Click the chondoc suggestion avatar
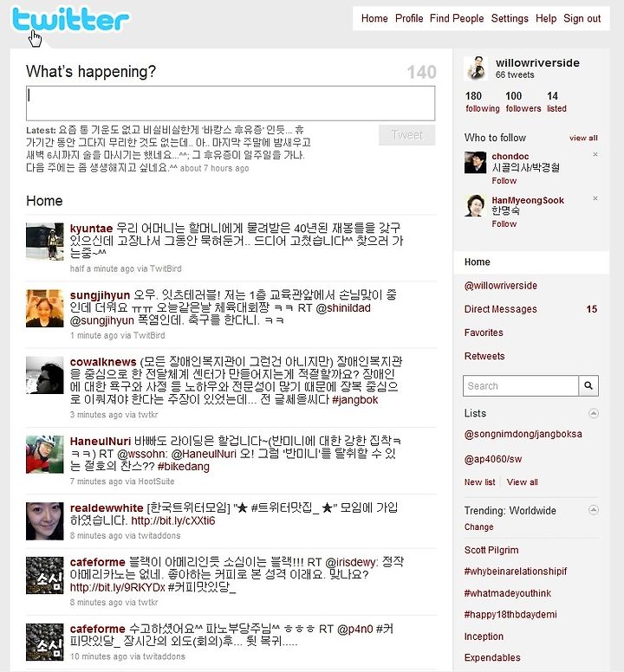Screen dimensions: 624x672 click(x=475, y=163)
